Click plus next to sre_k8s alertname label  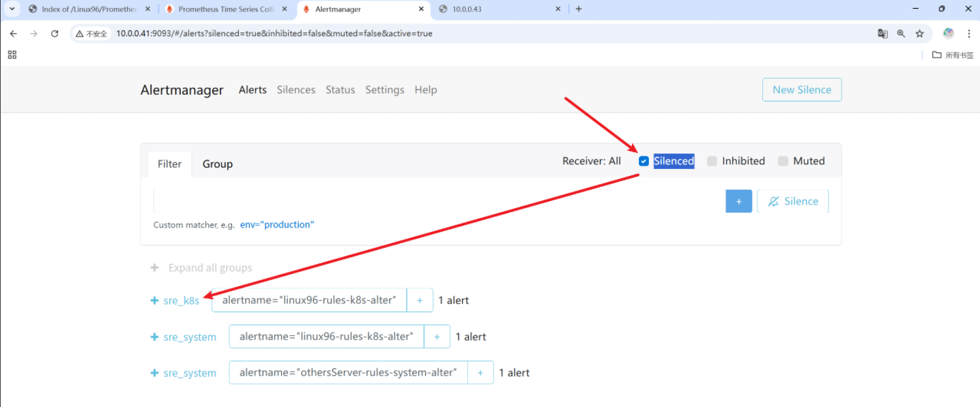click(x=420, y=300)
